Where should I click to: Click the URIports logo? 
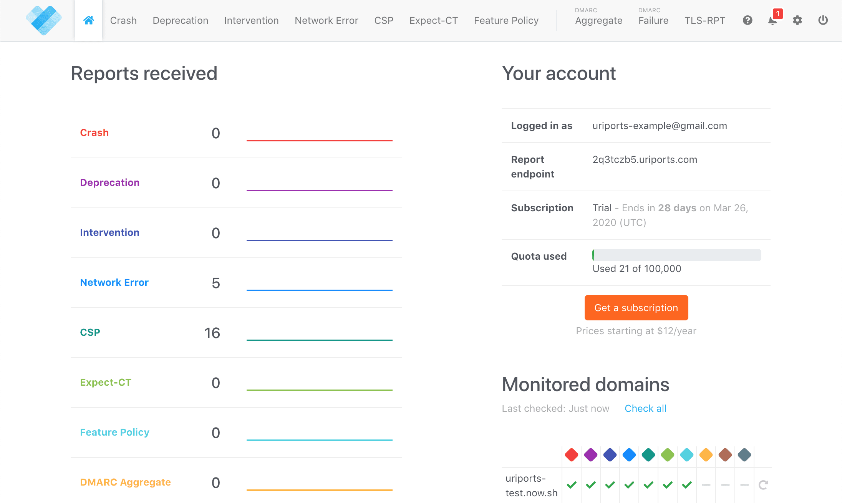click(44, 20)
